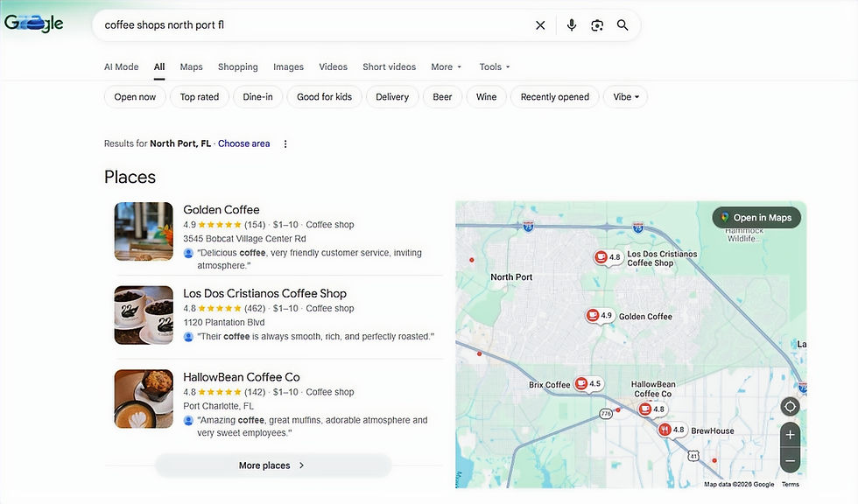This screenshot has width=858, height=504.
Task: Open the HallowBean Coffee Co listing
Action: [x=242, y=377]
